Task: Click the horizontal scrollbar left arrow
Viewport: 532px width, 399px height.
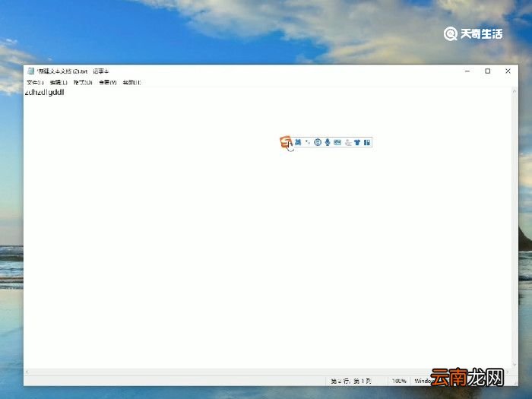Action: [x=27, y=372]
